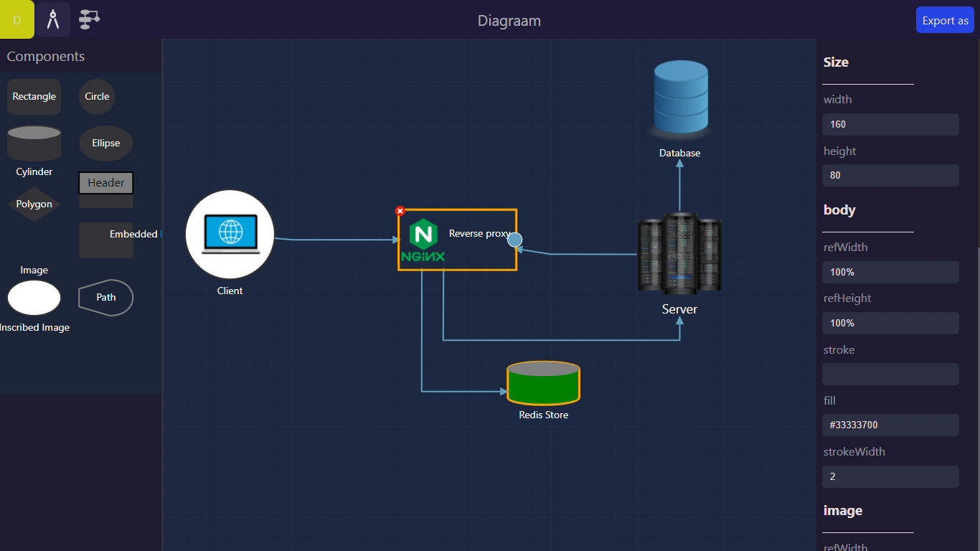
Task: Click the Export as button
Action: [x=945, y=20]
